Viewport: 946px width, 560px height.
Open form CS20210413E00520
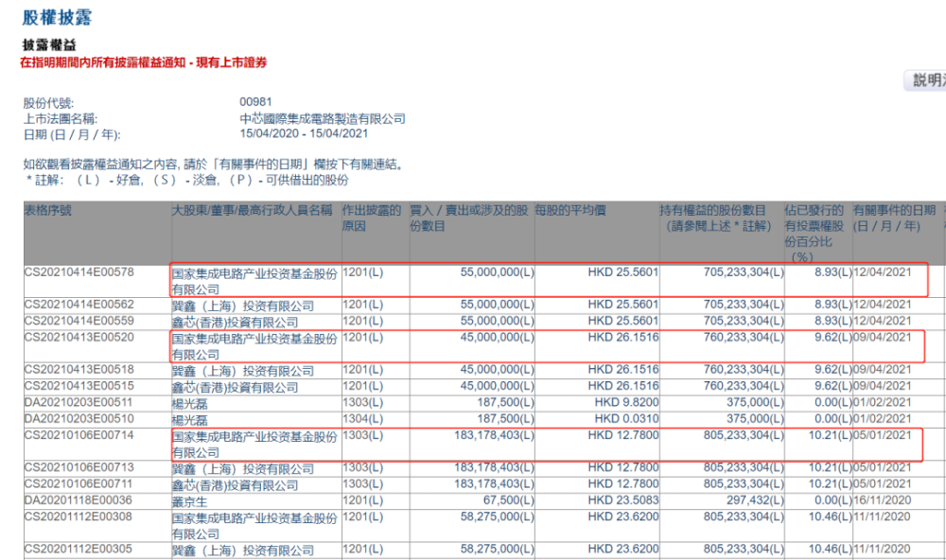click(79, 336)
